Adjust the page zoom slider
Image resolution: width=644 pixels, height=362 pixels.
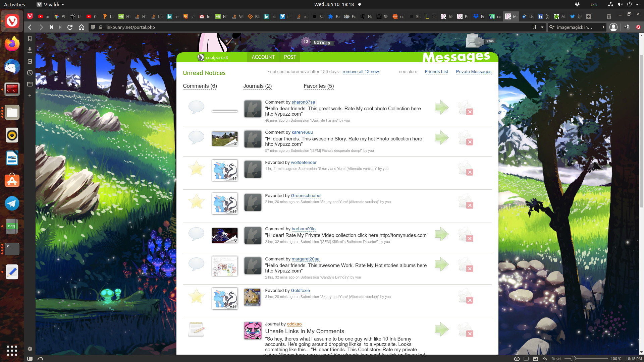[573, 359]
